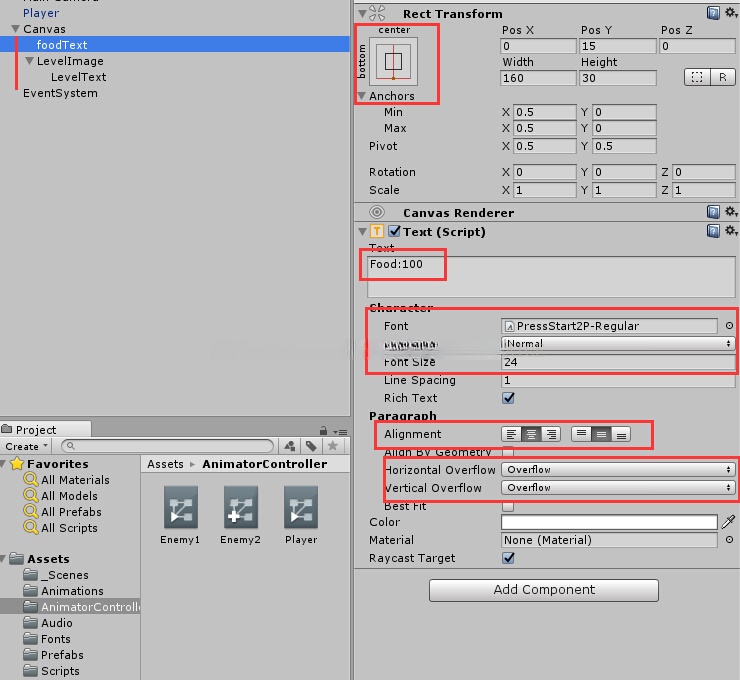
Task: Collapse the Canvas hierarchy item
Action: click(16, 29)
